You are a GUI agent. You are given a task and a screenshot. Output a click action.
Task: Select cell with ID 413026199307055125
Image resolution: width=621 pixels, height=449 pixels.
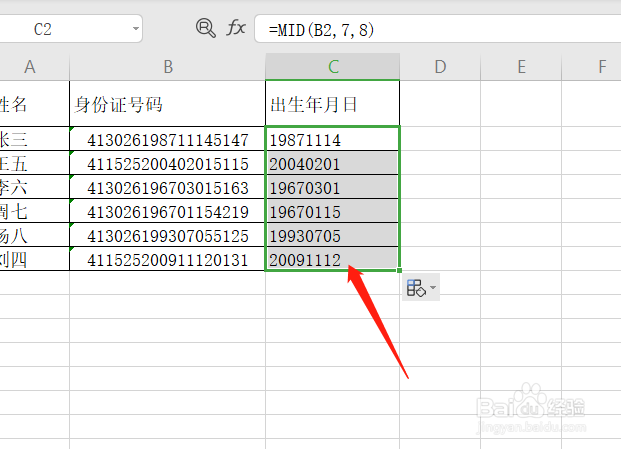click(x=168, y=235)
